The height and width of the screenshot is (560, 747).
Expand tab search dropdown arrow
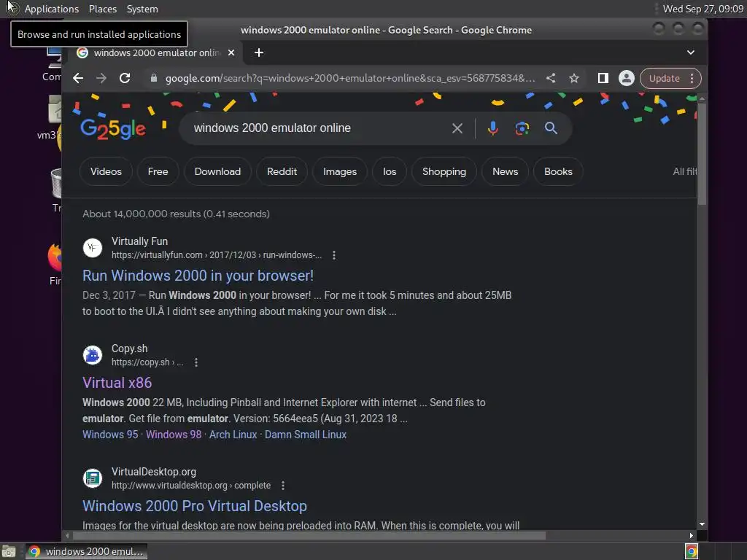(691, 52)
